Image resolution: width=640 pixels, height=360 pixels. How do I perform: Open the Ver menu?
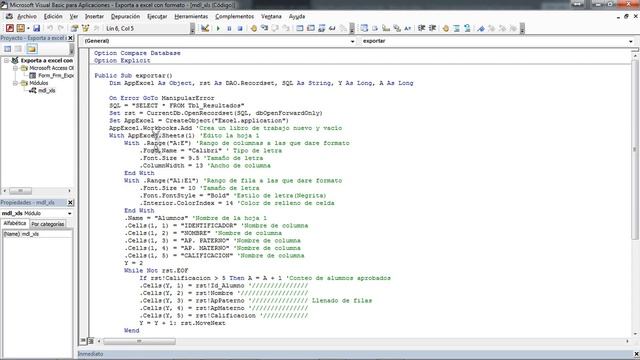click(73, 16)
